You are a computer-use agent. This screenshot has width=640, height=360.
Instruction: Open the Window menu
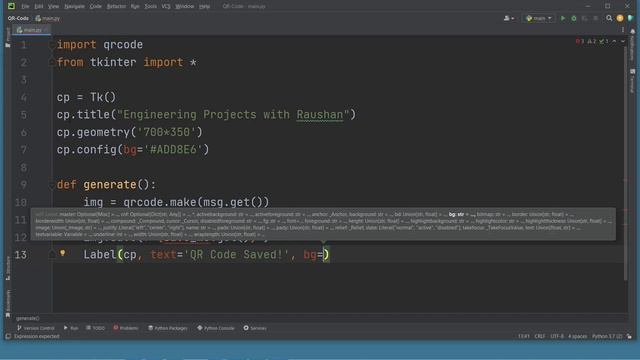coord(184,7)
